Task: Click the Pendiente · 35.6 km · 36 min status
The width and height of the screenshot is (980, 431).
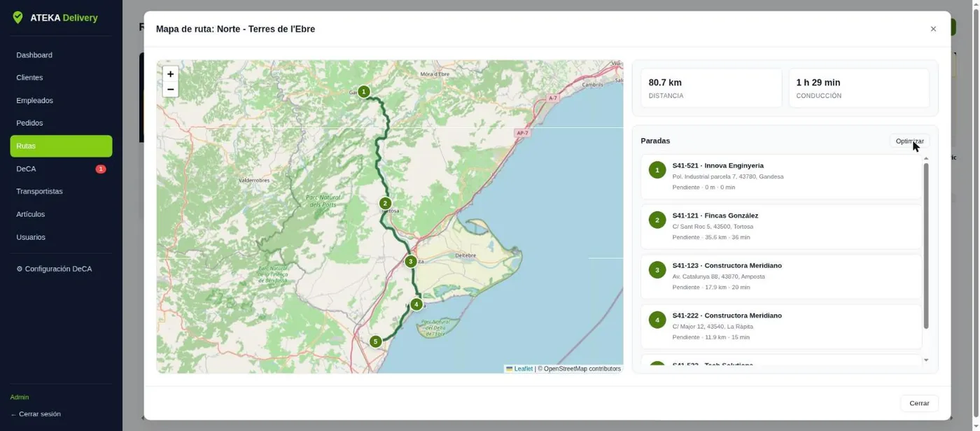Action: point(711,237)
